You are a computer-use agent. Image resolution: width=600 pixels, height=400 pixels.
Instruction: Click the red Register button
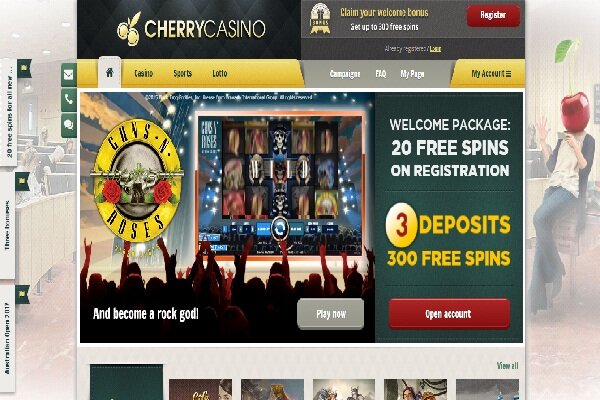pyautogui.click(x=493, y=16)
